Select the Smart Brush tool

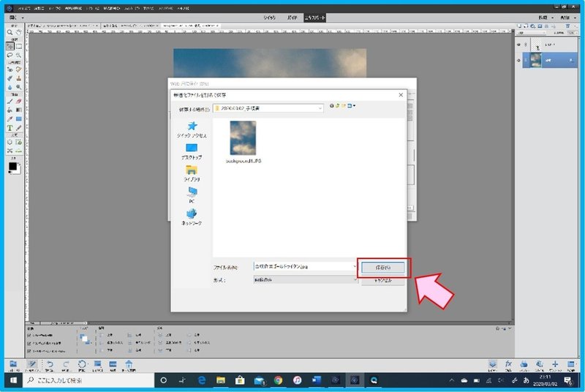click(10, 78)
